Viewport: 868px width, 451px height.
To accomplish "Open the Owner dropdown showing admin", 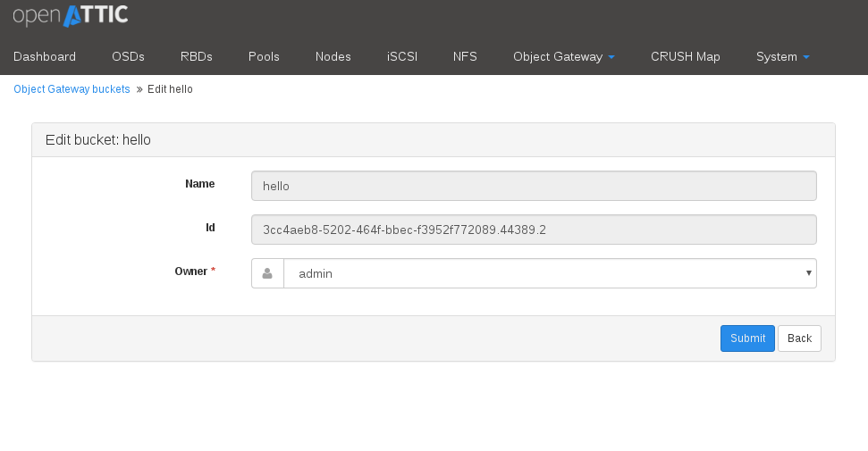I will (551, 273).
